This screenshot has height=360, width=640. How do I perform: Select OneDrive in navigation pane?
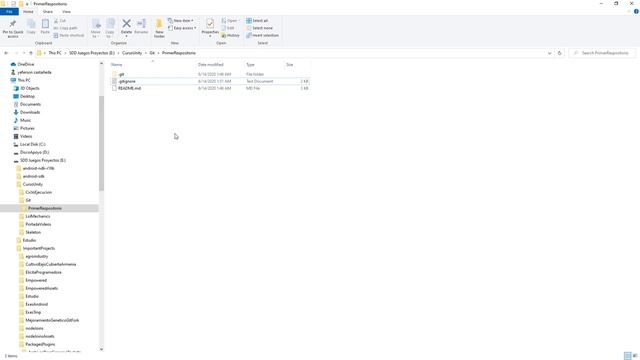tap(26, 64)
